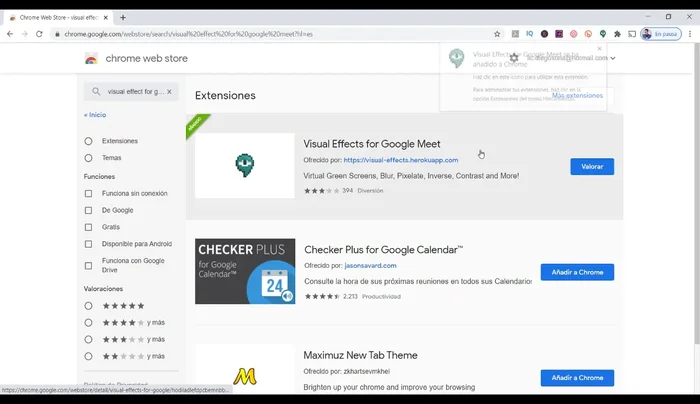Image resolution: width=700 pixels, height=404 pixels.
Task: Add Maximuz New Tab Theme to Chrome
Action: 577,378
